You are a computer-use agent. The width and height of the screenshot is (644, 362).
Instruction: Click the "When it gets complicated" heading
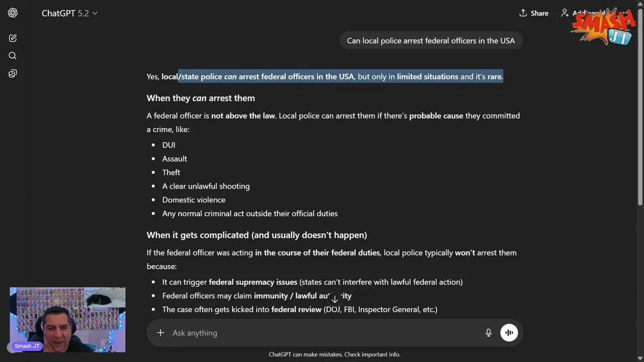[x=257, y=235]
